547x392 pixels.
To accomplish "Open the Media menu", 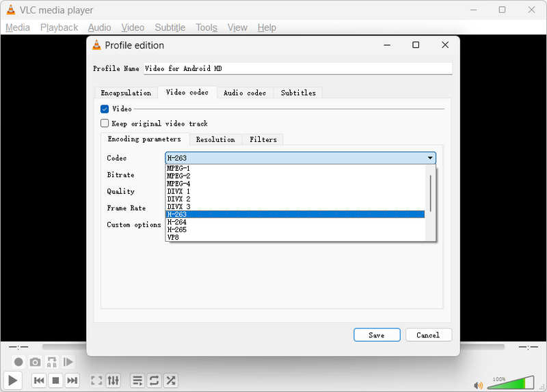I will click(x=18, y=27).
